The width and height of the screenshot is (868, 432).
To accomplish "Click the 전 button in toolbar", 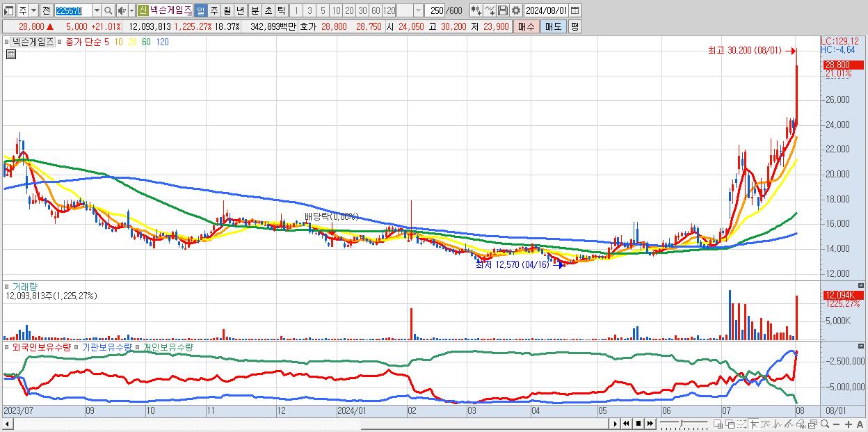I will tap(47, 10).
